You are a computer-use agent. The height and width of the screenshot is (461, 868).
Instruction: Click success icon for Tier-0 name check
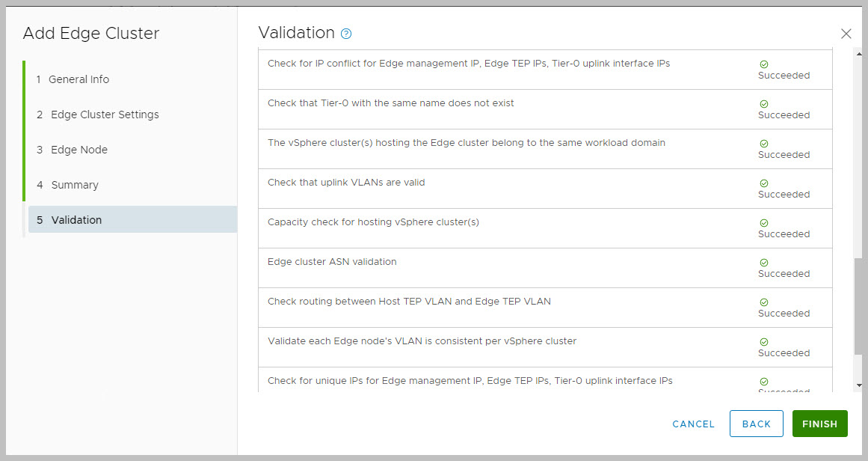[x=763, y=104]
